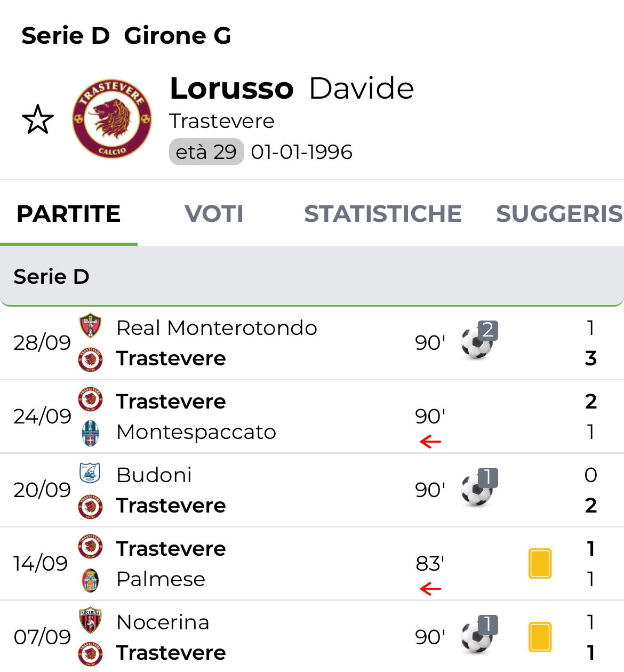The image size is (624, 672).
Task: Toggle the favorite star for Lorusso Davide
Action: click(x=38, y=119)
